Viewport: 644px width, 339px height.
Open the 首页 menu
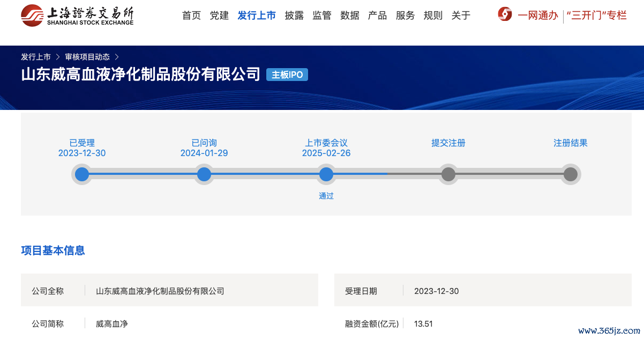pos(191,16)
